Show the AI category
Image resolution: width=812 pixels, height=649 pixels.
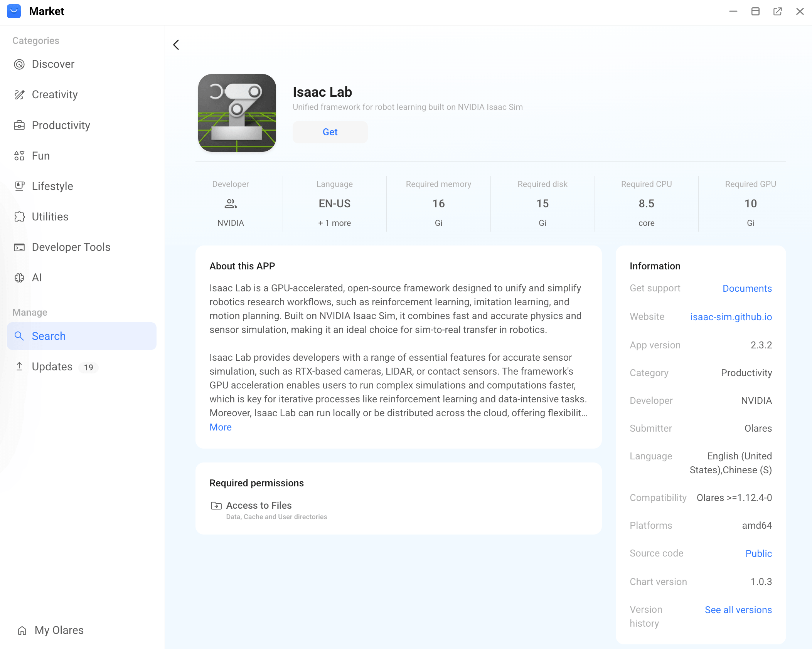click(82, 277)
